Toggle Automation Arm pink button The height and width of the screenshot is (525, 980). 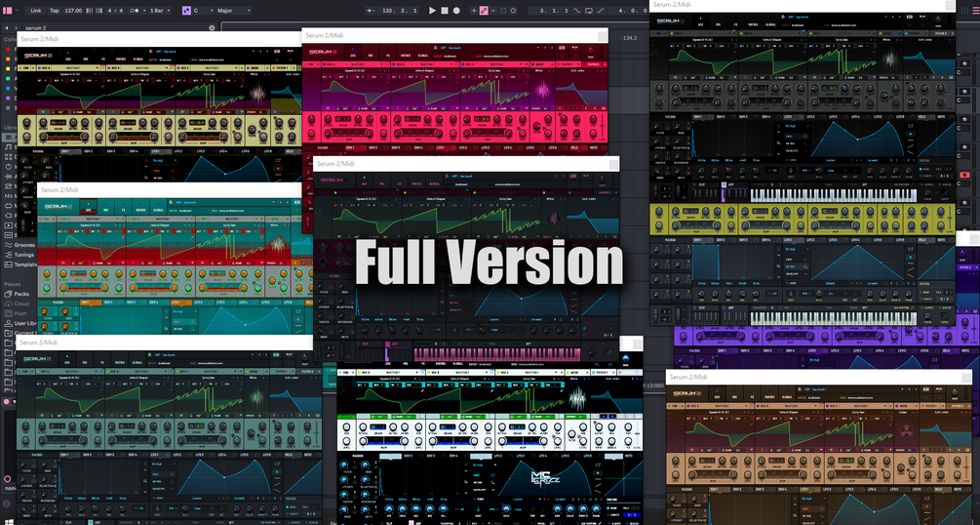[x=484, y=11]
